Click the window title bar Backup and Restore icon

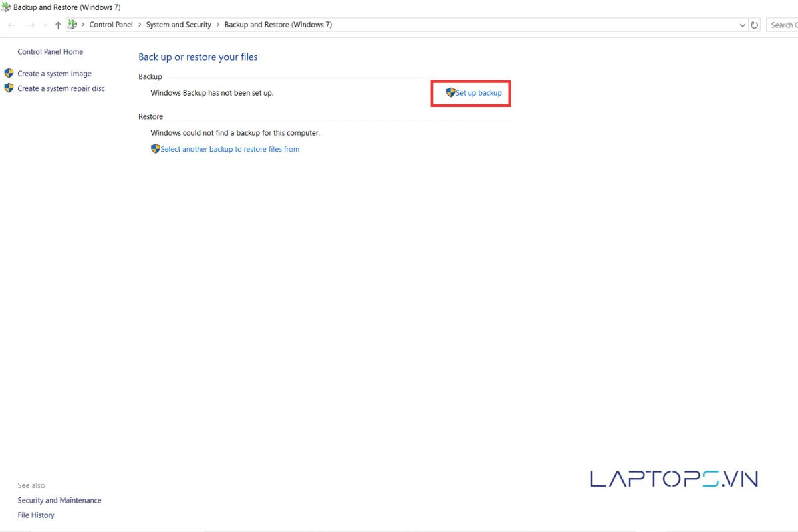tap(6, 7)
